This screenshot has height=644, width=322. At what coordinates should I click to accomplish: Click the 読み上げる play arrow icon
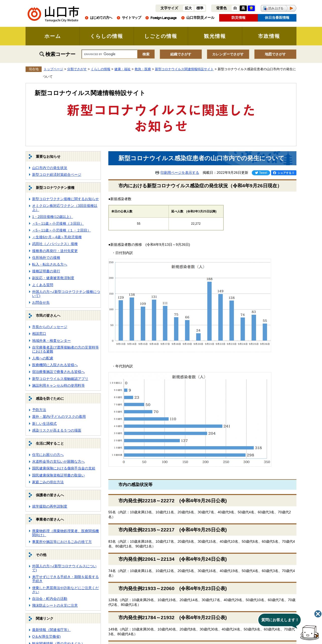point(291,8)
